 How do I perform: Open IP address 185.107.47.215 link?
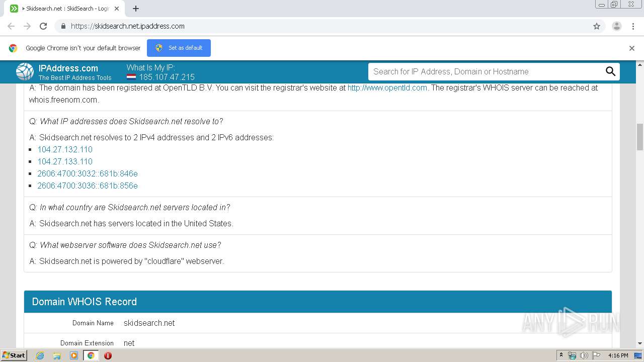click(x=167, y=77)
